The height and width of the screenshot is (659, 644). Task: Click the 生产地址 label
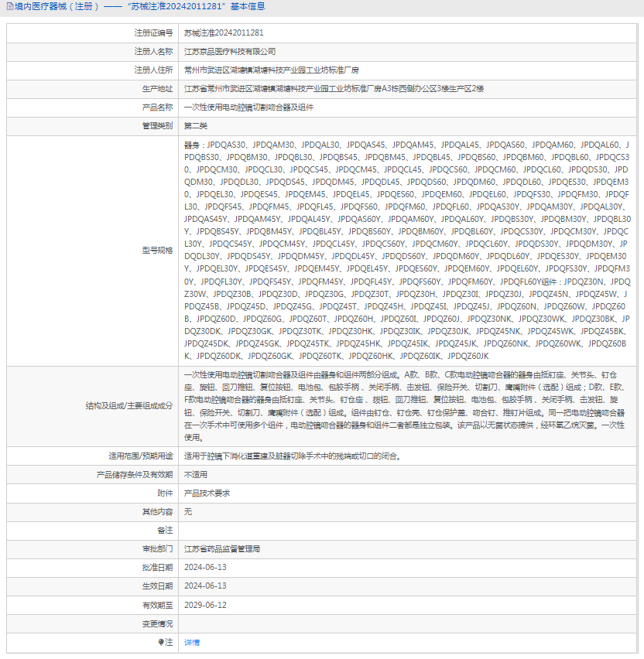(x=157, y=89)
